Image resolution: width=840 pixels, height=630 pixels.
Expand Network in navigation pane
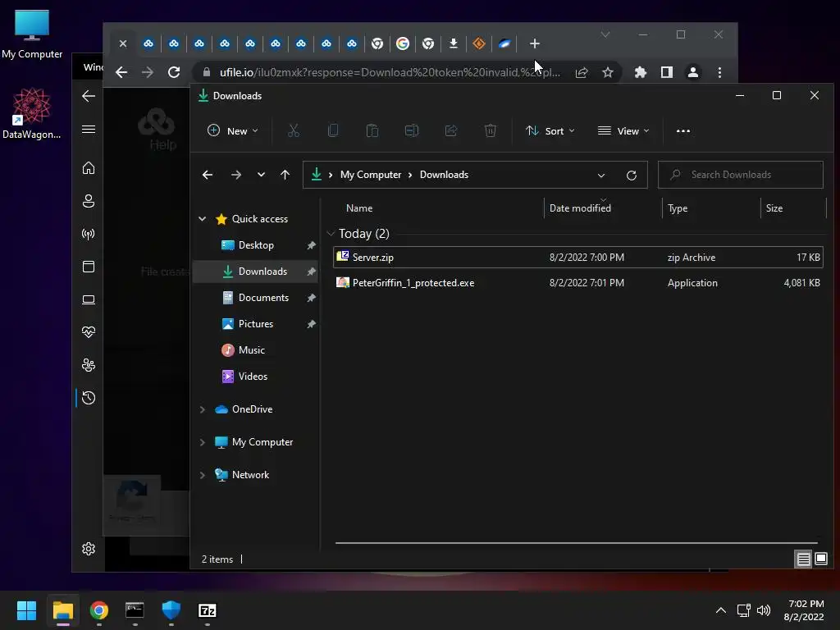(x=203, y=475)
